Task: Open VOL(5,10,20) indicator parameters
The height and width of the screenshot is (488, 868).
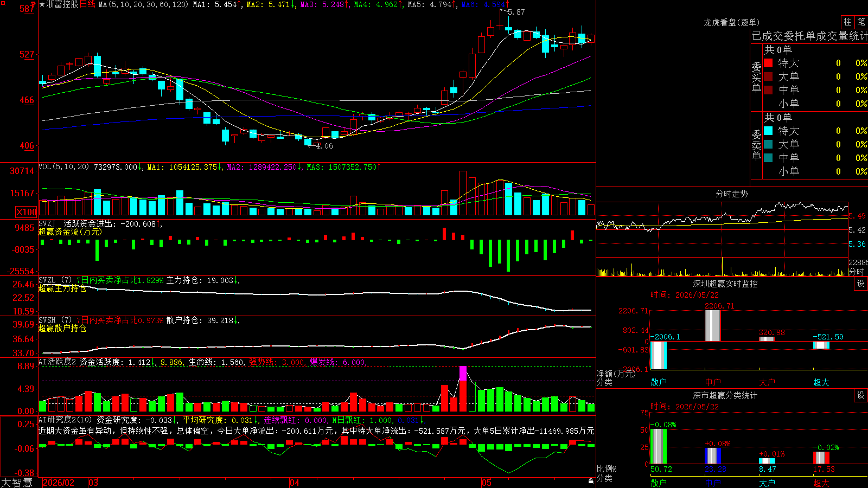Action: [63, 167]
